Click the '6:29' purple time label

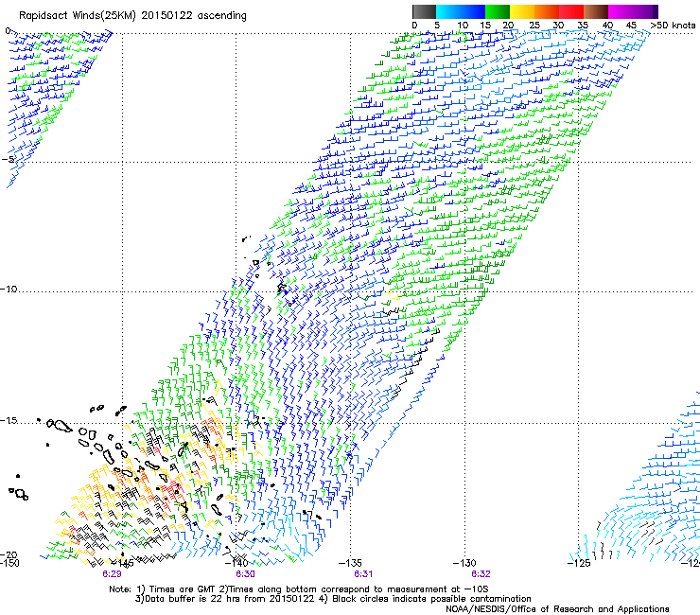pyautogui.click(x=112, y=574)
